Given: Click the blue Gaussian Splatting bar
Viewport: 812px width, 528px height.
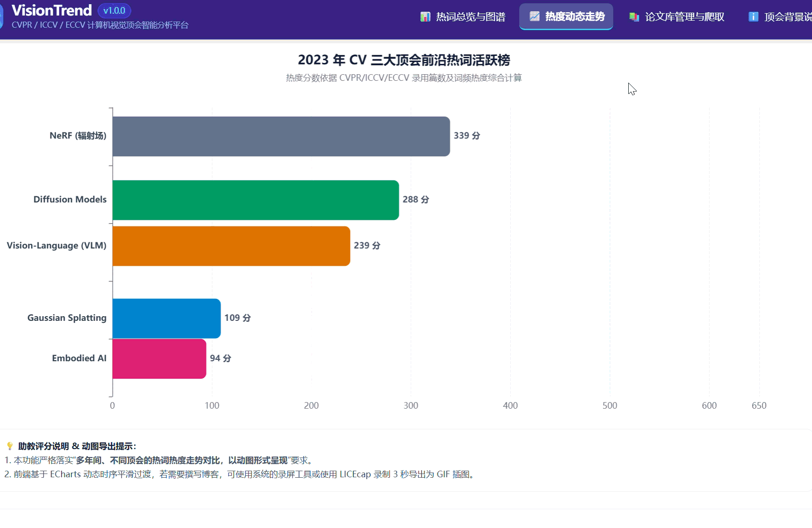Looking at the screenshot, I should 166,318.
